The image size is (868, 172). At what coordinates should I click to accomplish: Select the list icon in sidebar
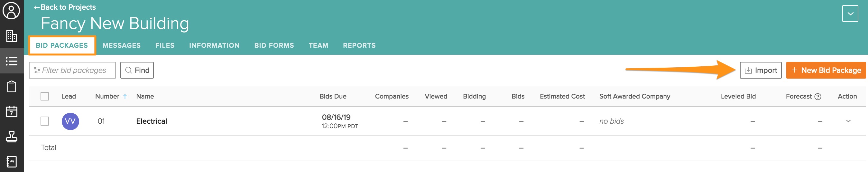coord(12,62)
